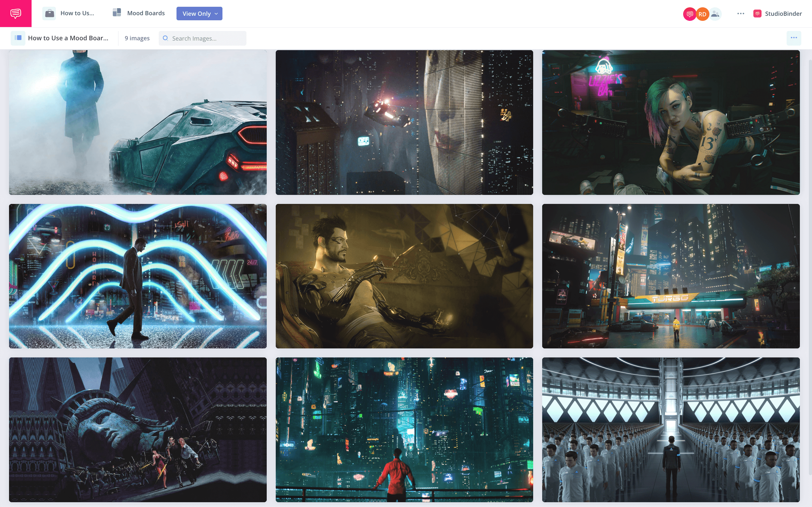Click the three-dot options icon on image grid
The image size is (812, 507).
click(794, 38)
